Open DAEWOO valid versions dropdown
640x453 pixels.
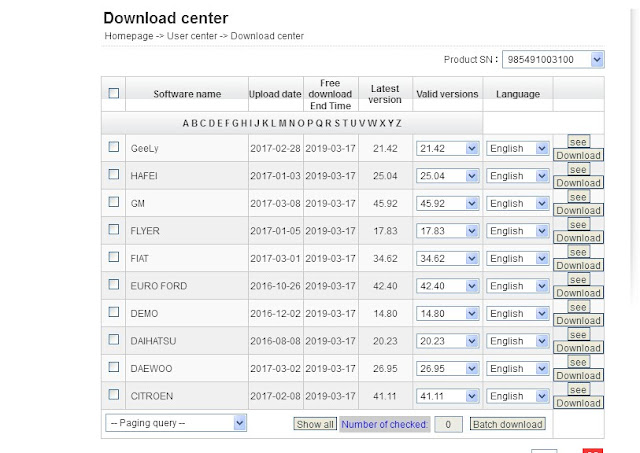(447, 368)
